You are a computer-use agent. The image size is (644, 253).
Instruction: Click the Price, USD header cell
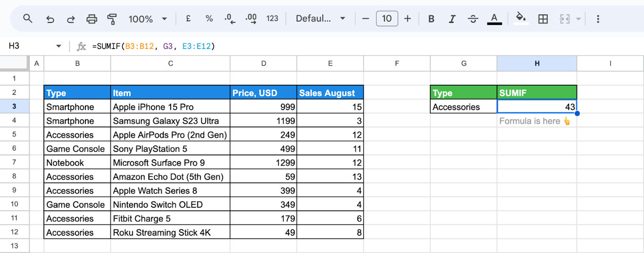264,93
